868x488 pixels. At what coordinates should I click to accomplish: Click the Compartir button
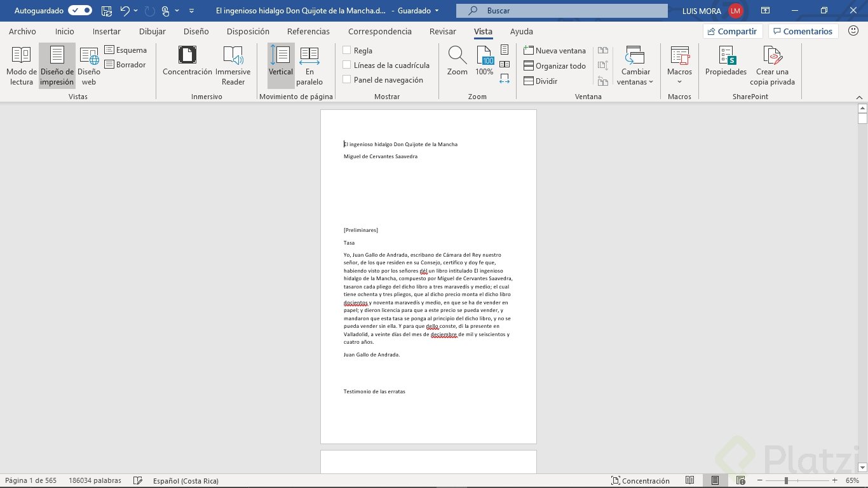[x=731, y=30]
